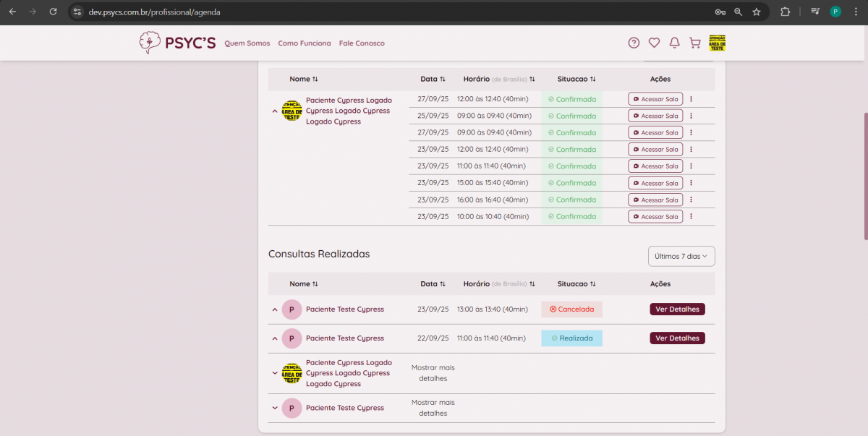
Task: Go to Quem Somos page
Action: 247,43
